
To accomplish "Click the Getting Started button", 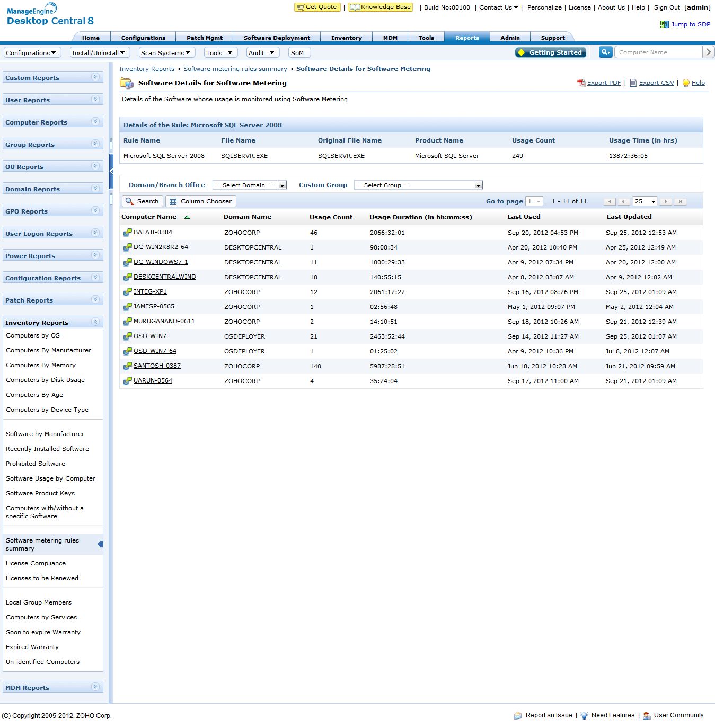I will pyautogui.click(x=551, y=52).
